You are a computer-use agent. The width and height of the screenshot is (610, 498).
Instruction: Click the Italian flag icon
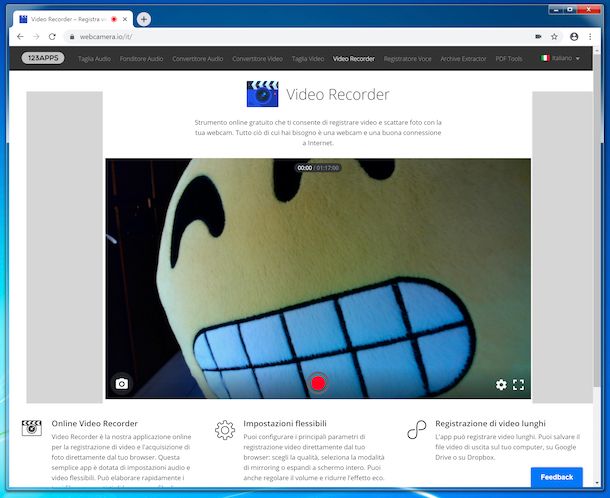click(545, 58)
